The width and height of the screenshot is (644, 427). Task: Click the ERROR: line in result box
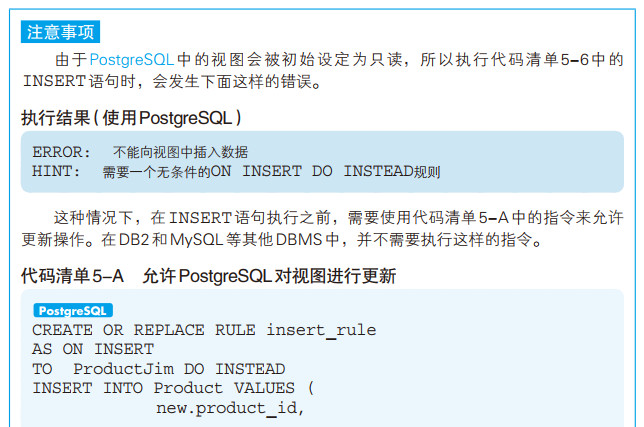tap(140, 152)
